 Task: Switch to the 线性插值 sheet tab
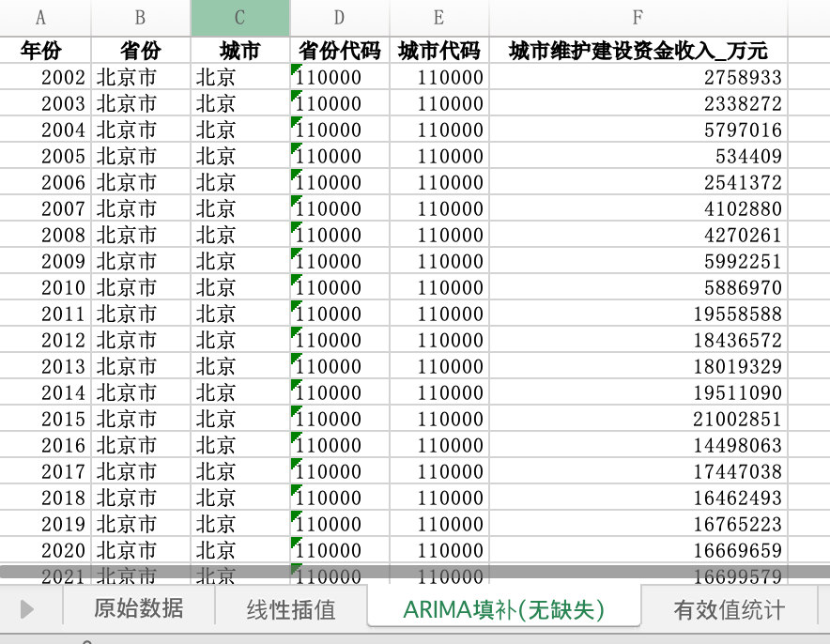tap(291, 608)
